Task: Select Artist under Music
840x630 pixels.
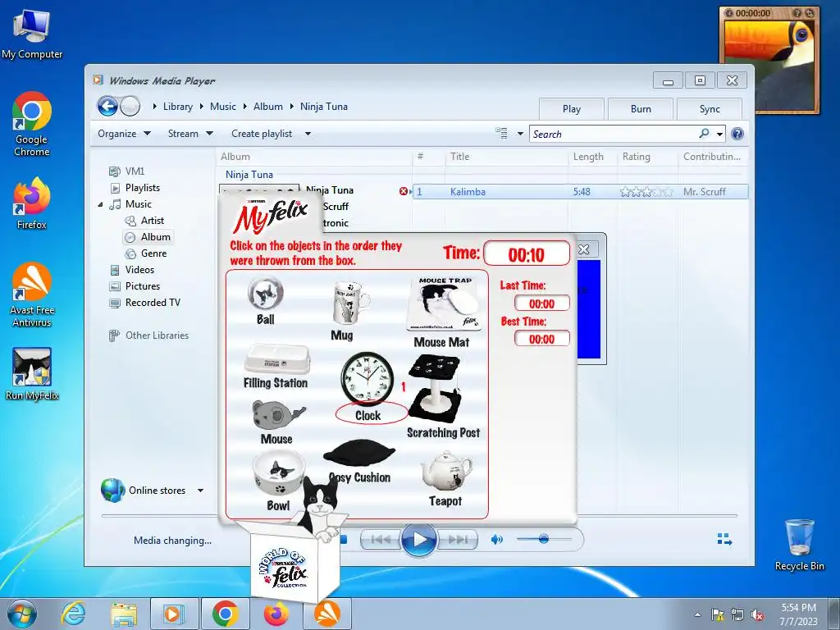Action: 152,220
